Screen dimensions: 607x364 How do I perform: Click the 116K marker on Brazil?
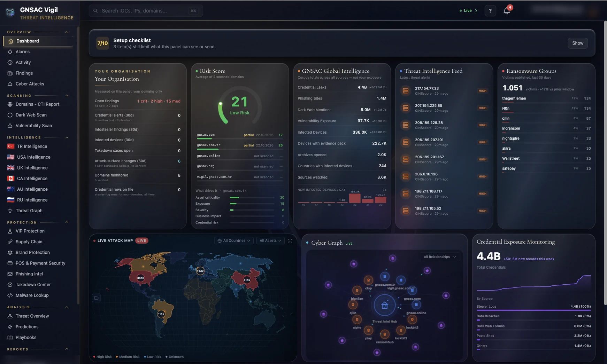[161, 314]
